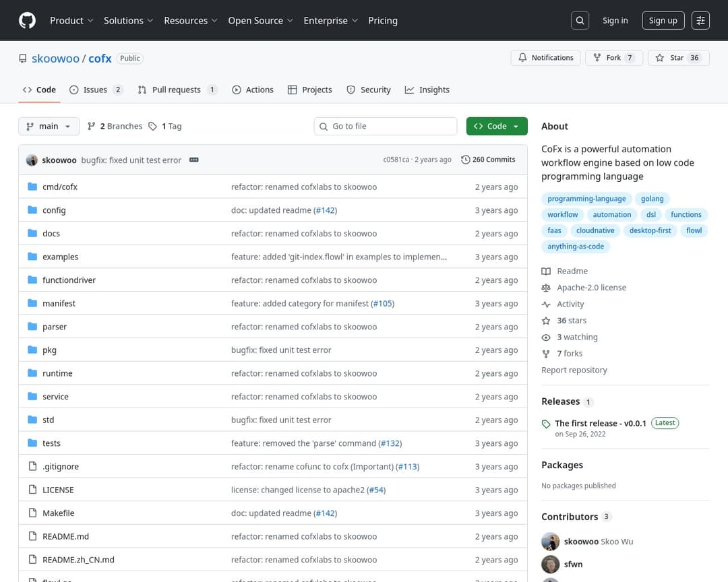
Task: Click skoowoo avatar in latest commit
Action: click(x=32, y=160)
